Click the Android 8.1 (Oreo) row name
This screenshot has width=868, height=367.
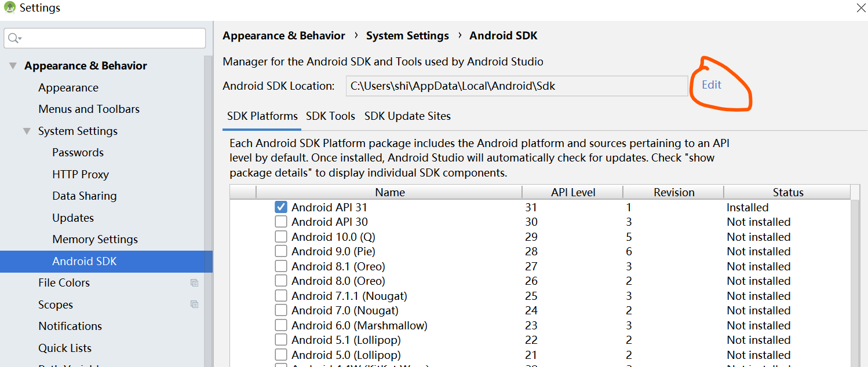pyautogui.click(x=338, y=266)
